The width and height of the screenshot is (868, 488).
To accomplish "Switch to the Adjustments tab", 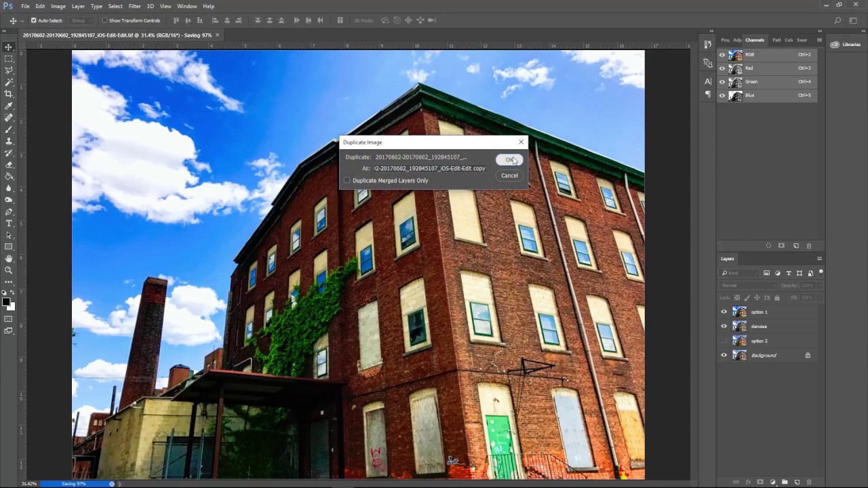I will point(737,40).
